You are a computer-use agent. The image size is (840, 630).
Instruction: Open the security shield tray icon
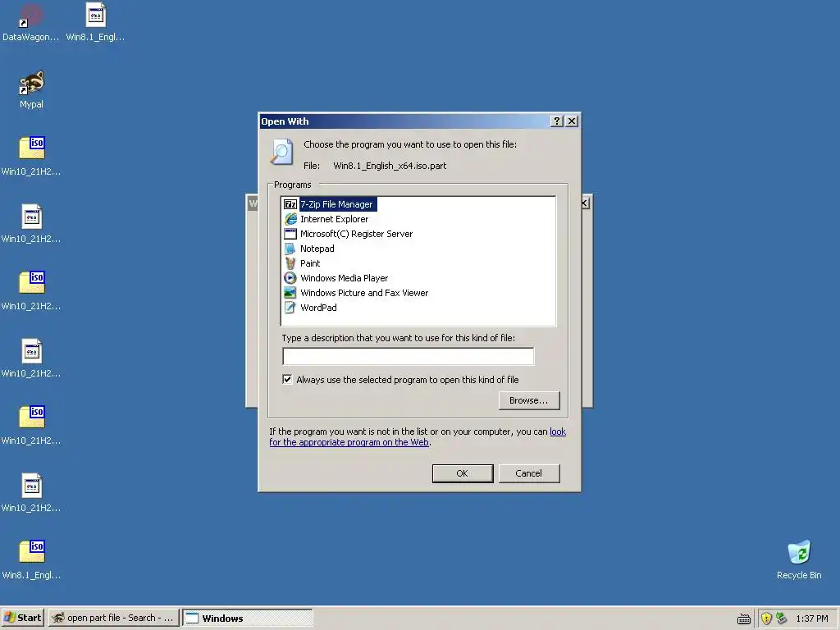pos(766,619)
